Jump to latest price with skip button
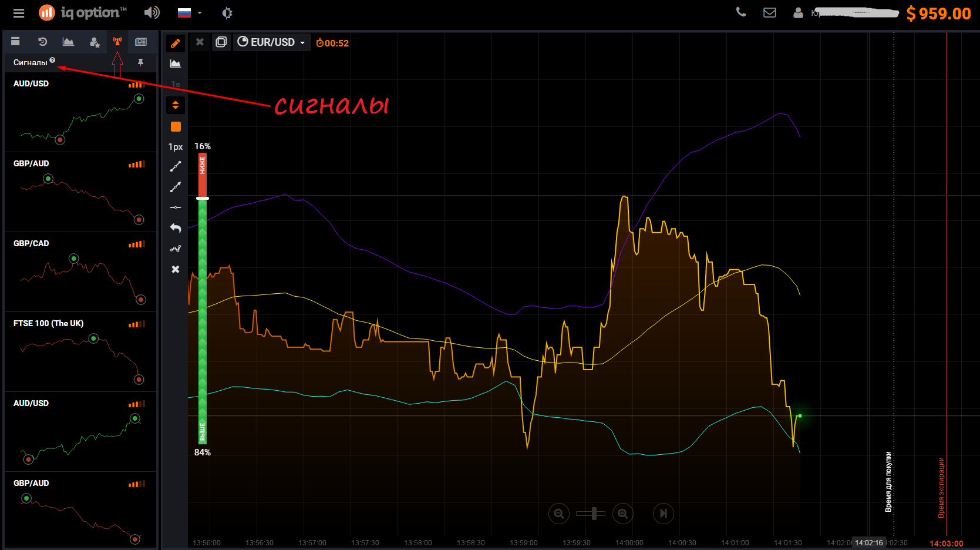 pyautogui.click(x=663, y=514)
